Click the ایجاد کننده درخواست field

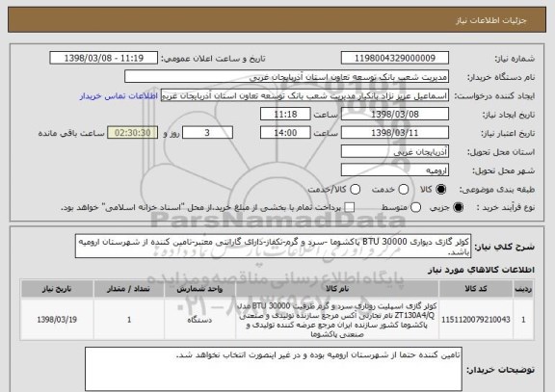[x=304, y=95]
